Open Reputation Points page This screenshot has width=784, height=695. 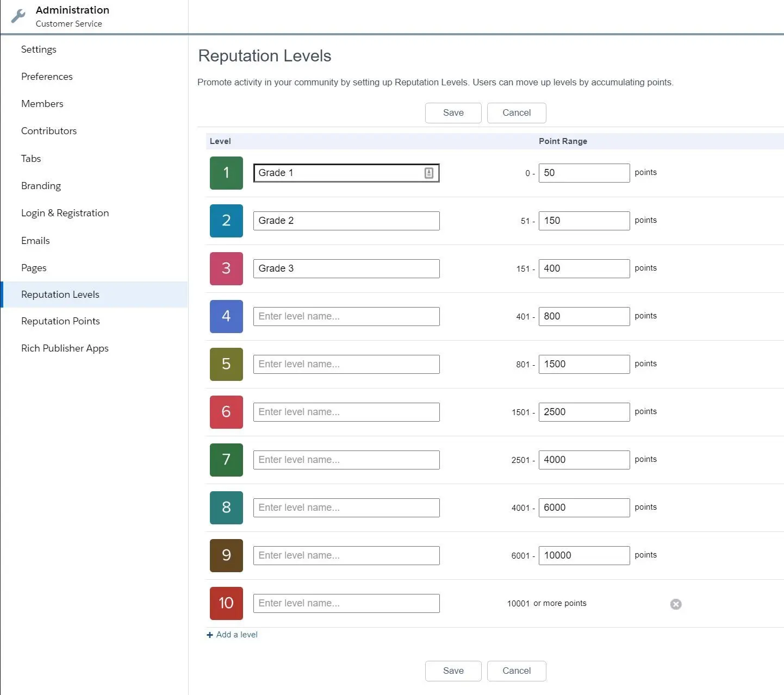[x=60, y=321]
